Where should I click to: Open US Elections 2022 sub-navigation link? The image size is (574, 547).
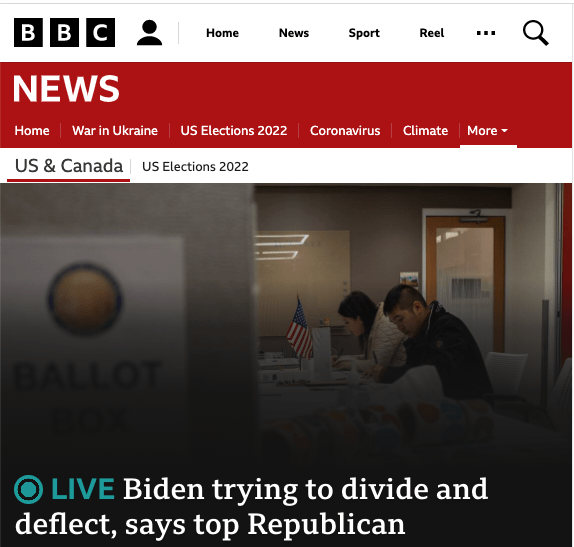tap(195, 167)
